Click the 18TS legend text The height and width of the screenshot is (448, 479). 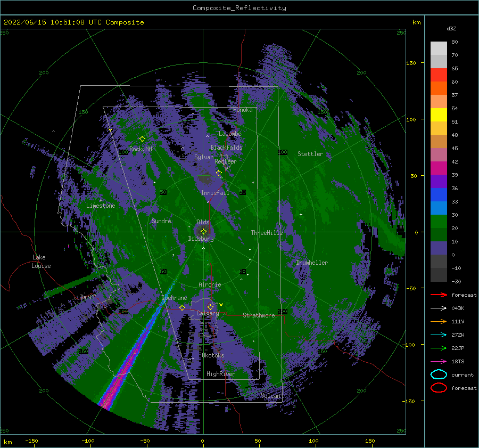click(x=458, y=362)
